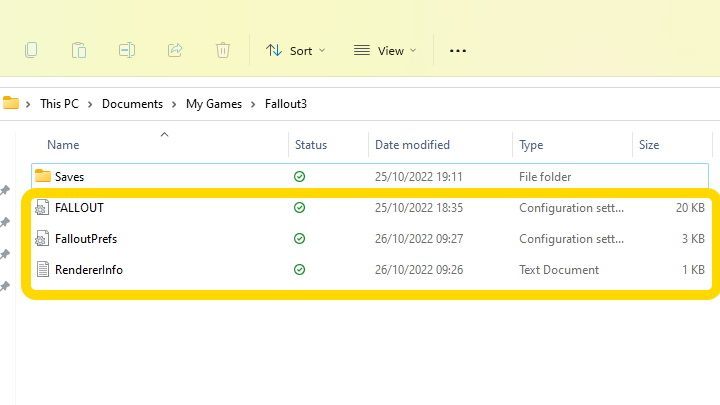Click sync status checkmark for RendererInfo
Screen dimensions: 720x405
(299, 270)
